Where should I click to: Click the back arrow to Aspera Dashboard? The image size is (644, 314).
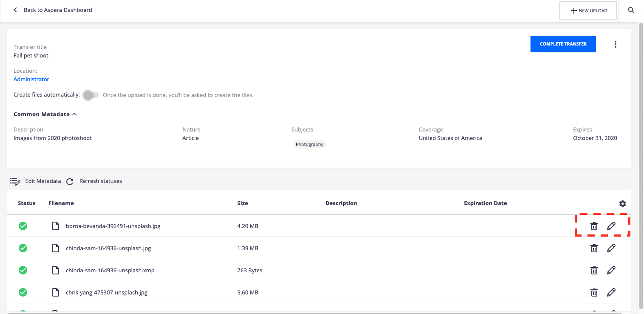(15, 10)
